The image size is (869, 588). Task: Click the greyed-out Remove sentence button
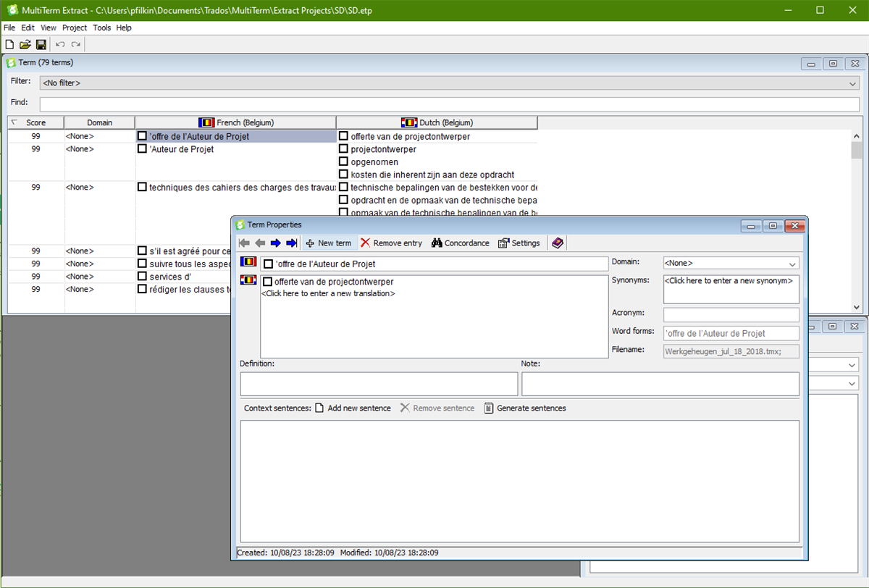point(437,408)
